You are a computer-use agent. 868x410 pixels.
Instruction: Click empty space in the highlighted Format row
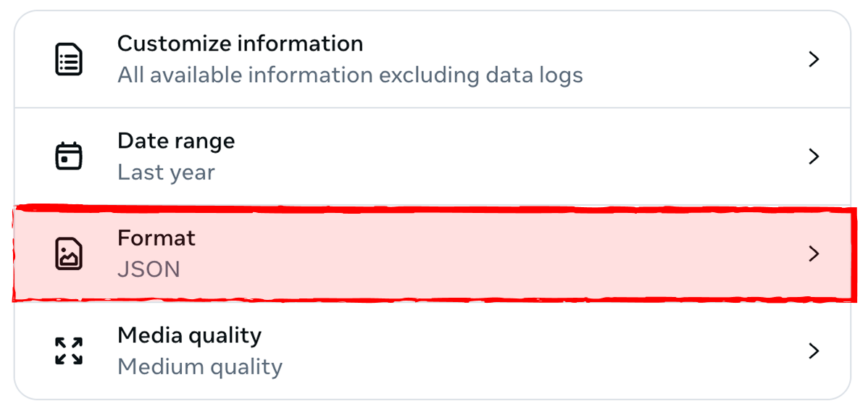coord(507,254)
